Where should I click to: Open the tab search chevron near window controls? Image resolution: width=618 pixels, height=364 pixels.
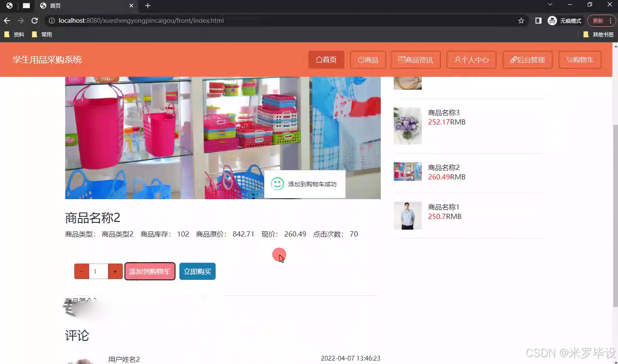coord(550,5)
